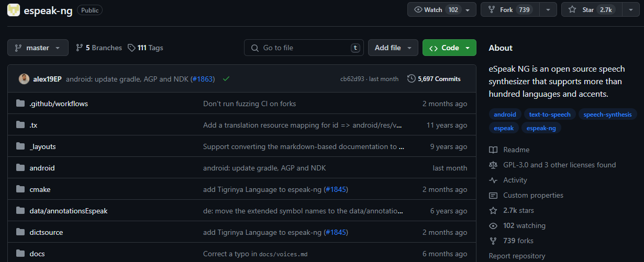Click the branch icon beside 5 Branches
This screenshot has height=262, width=644.
80,48
